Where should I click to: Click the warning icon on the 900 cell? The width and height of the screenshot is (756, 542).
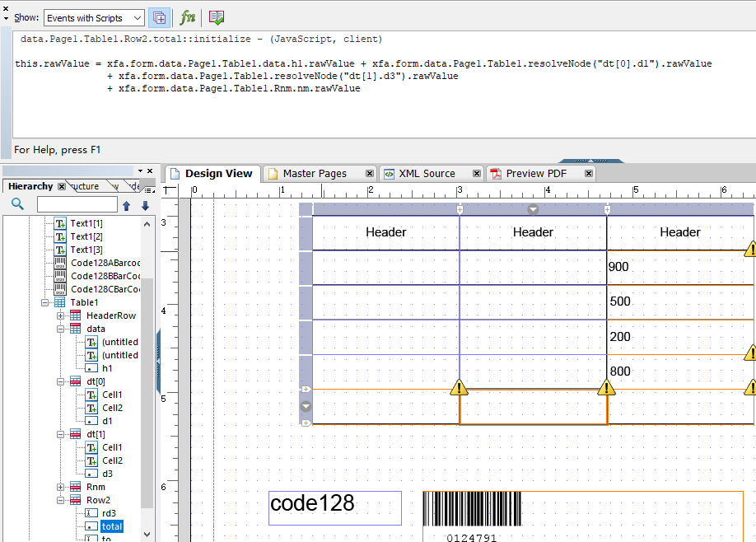[x=750, y=249]
